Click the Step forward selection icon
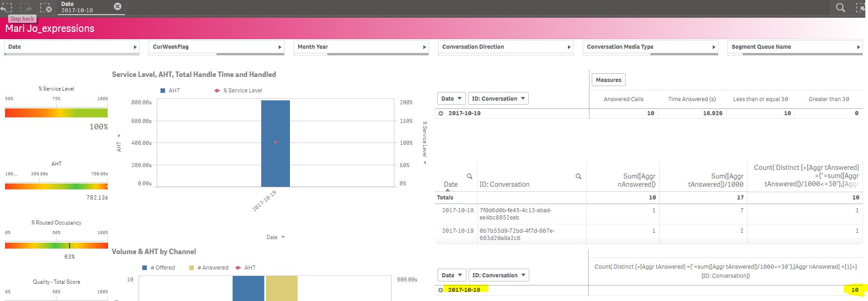 26,8
